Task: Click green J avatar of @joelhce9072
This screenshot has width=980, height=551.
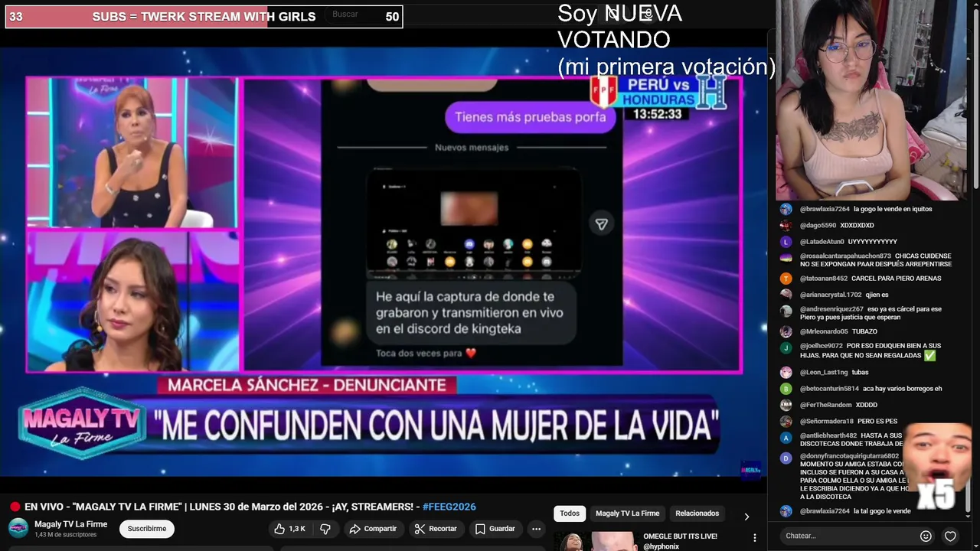Action: point(786,347)
